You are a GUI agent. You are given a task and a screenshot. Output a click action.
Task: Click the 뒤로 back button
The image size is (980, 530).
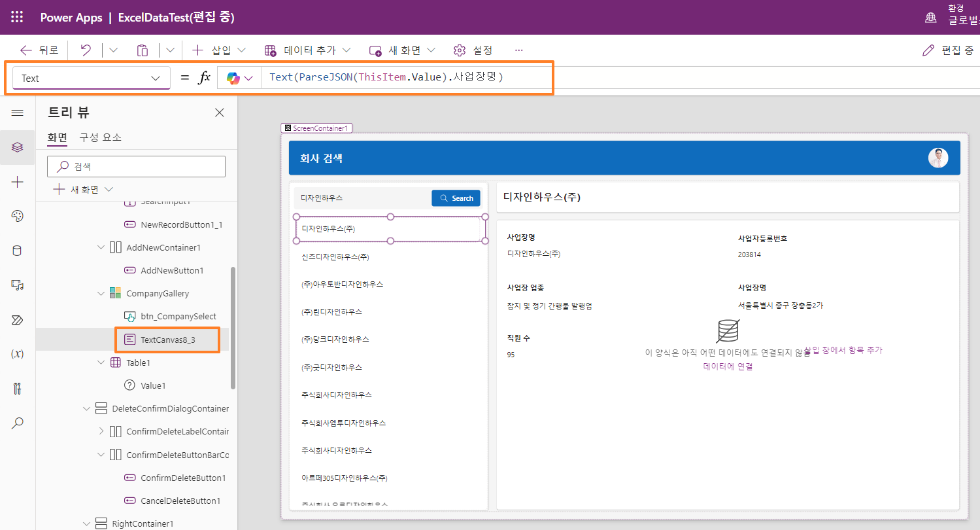[x=39, y=50]
